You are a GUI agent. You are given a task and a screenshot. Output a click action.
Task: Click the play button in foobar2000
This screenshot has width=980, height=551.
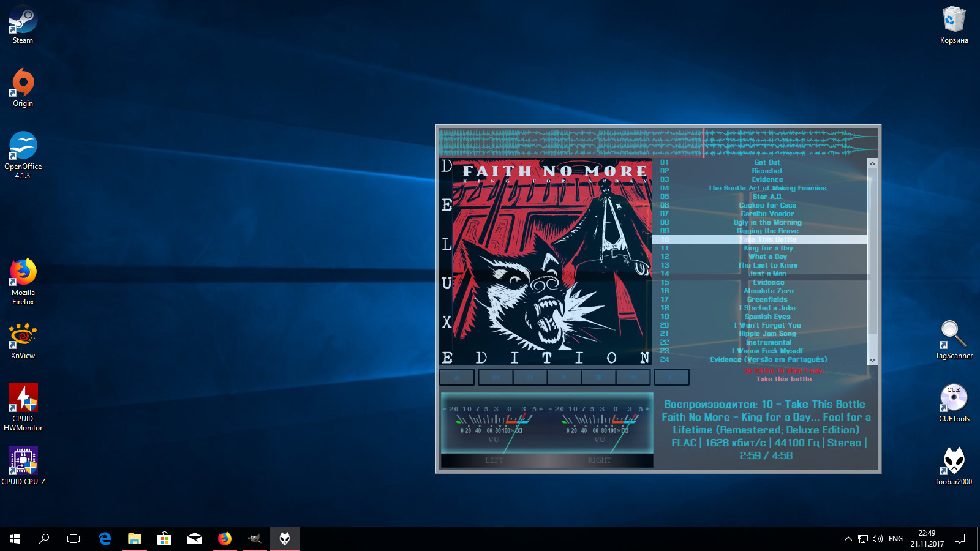click(x=565, y=377)
